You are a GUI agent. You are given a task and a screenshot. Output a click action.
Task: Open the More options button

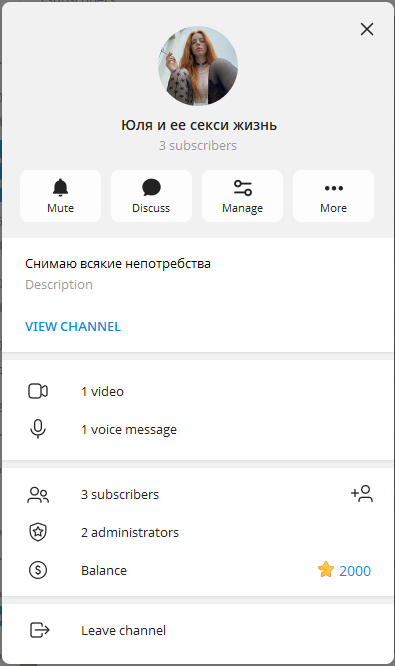coord(333,196)
